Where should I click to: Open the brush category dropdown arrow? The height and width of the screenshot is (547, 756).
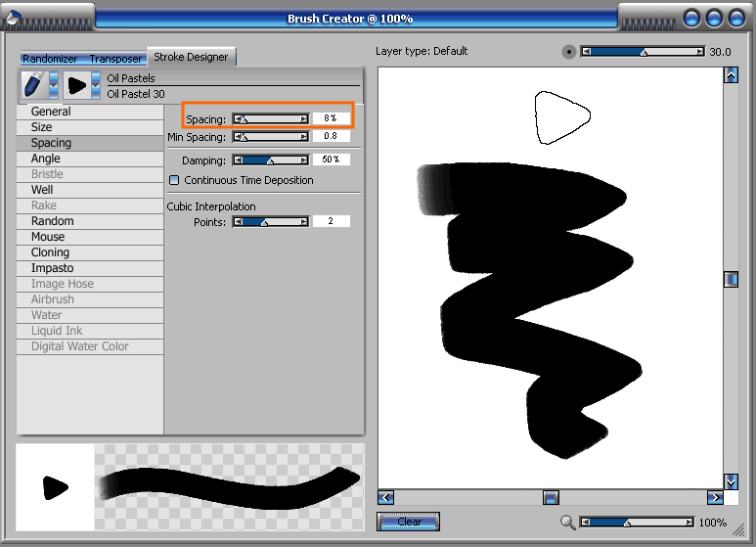[54, 85]
